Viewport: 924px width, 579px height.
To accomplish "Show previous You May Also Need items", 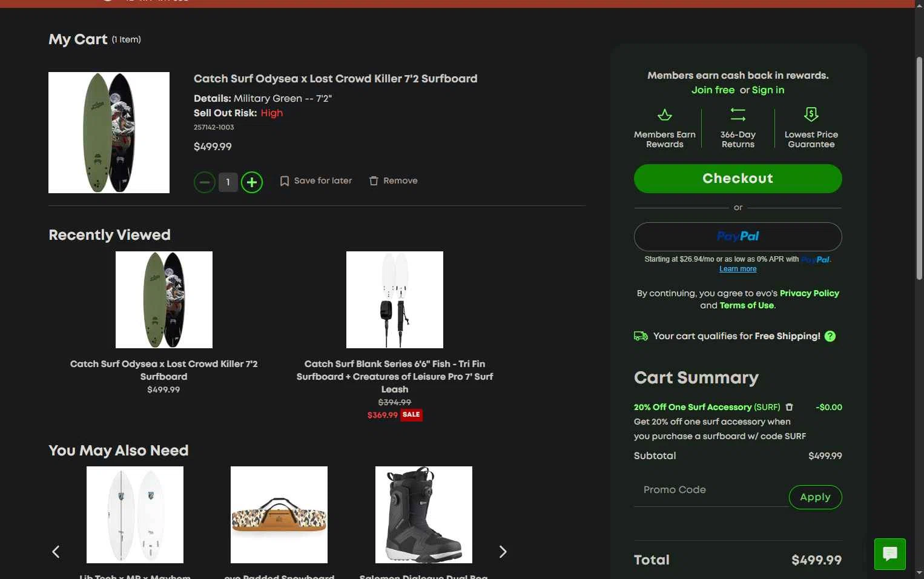I will pyautogui.click(x=56, y=552).
